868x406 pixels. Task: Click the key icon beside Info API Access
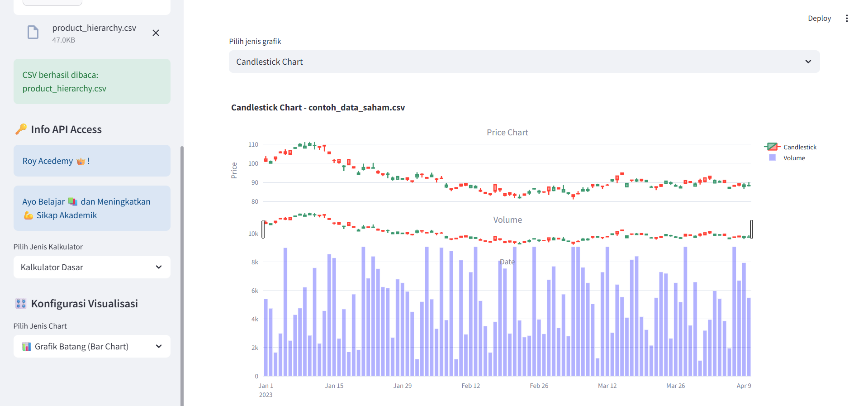coord(21,129)
